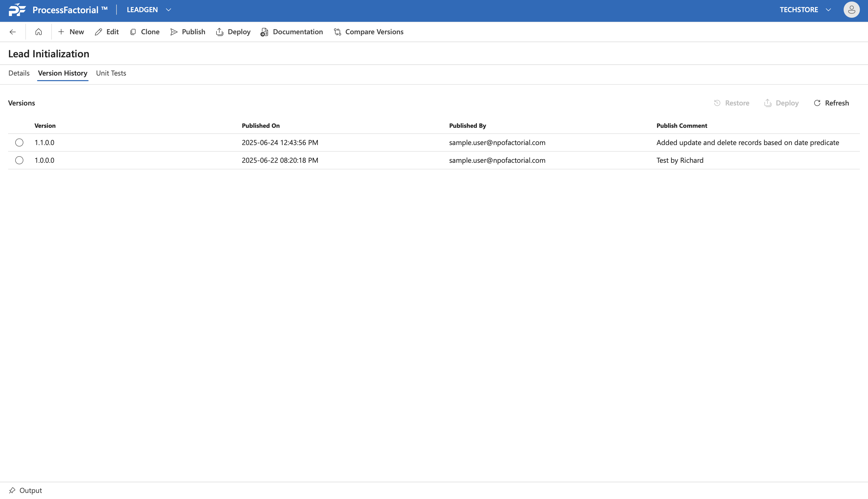Click the Published On column header

point(261,126)
